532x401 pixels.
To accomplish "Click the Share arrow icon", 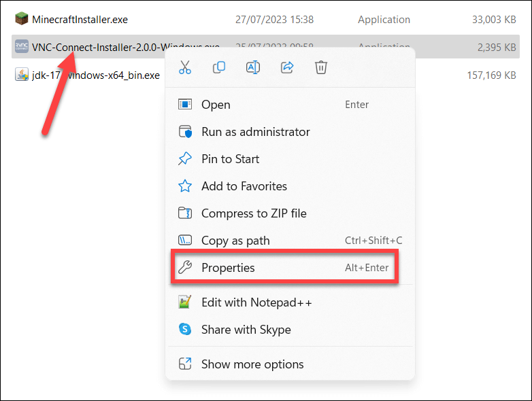I will (x=286, y=67).
